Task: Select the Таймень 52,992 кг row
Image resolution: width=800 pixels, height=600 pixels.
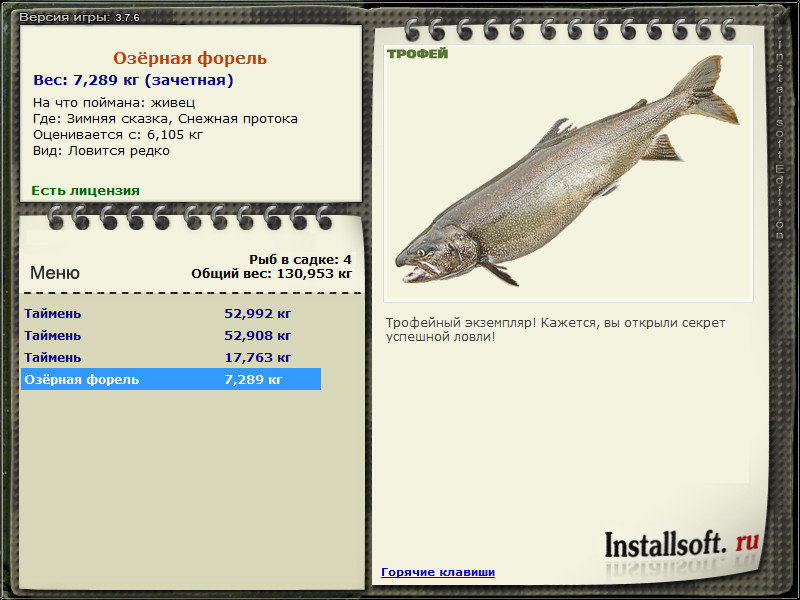Action: [x=171, y=313]
